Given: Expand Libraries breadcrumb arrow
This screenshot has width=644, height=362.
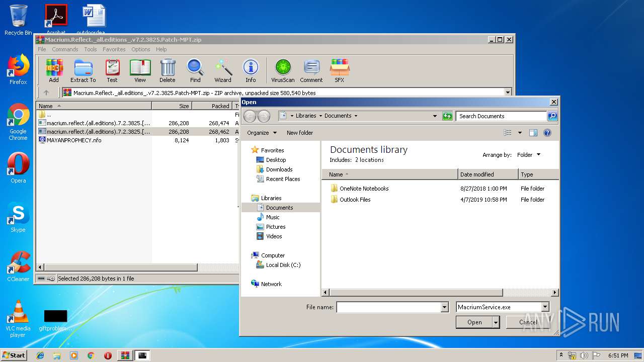Looking at the screenshot, I should (x=320, y=116).
